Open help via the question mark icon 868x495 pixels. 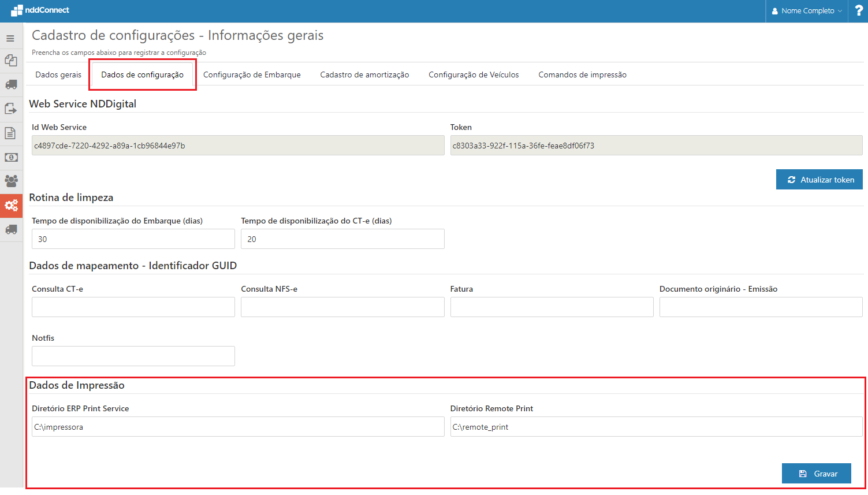(858, 11)
